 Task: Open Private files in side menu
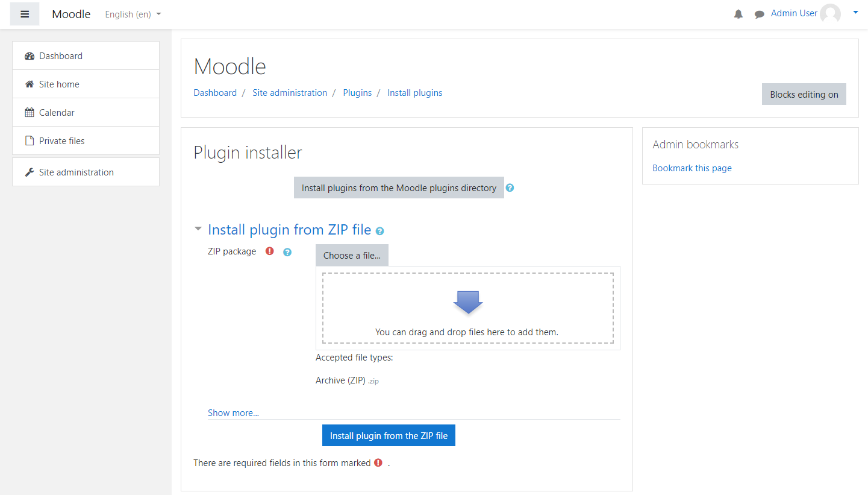86,140
